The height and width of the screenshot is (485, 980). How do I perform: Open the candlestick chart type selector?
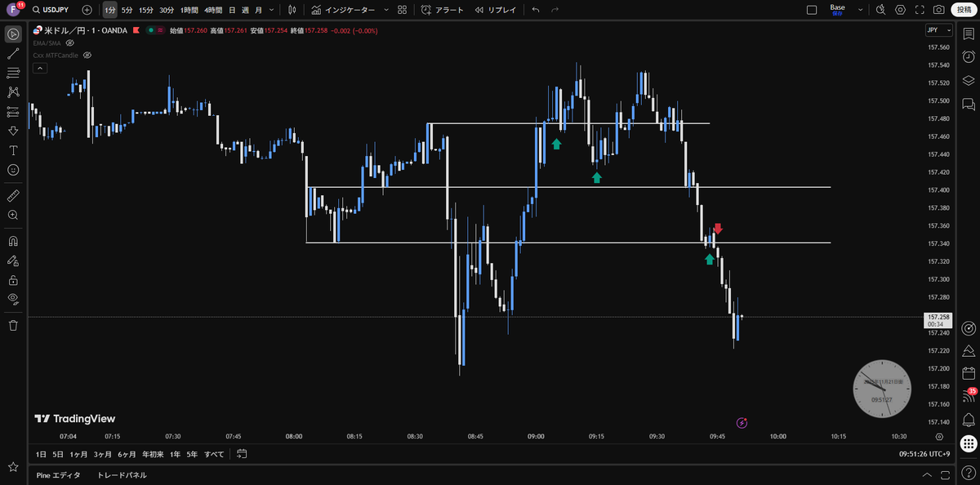tap(292, 10)
